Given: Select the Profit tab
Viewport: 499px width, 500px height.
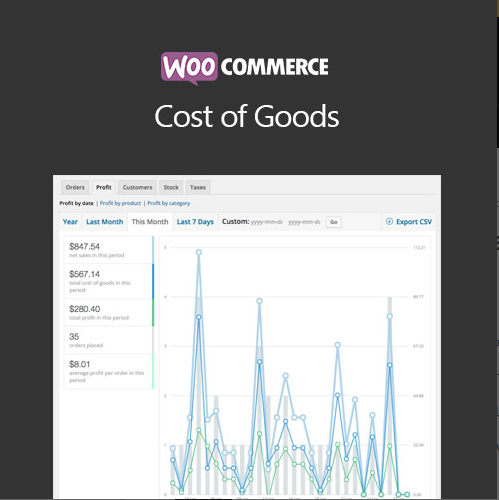Looking at the screenshot, I should click(x=104, y=187).
